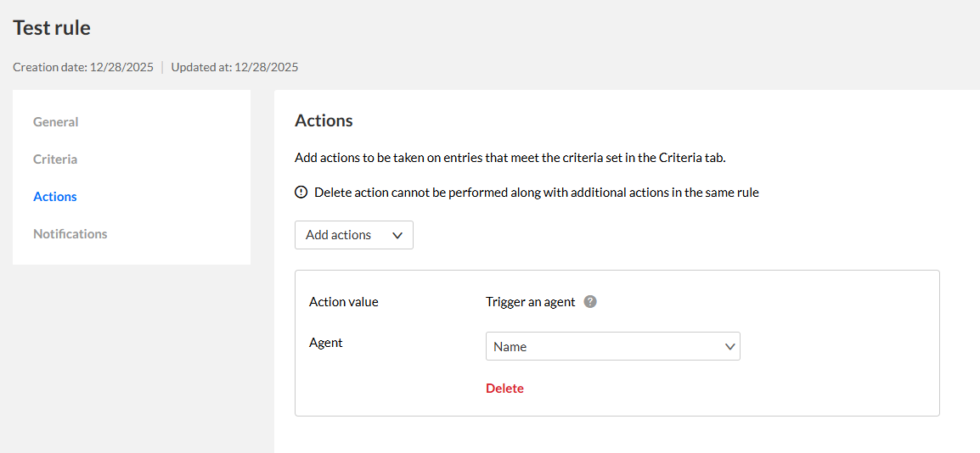Click the chevron arrow in Add actions
The height and width of the screenshot is (453, 980).
pyautogui.click(x=397, y=236)
